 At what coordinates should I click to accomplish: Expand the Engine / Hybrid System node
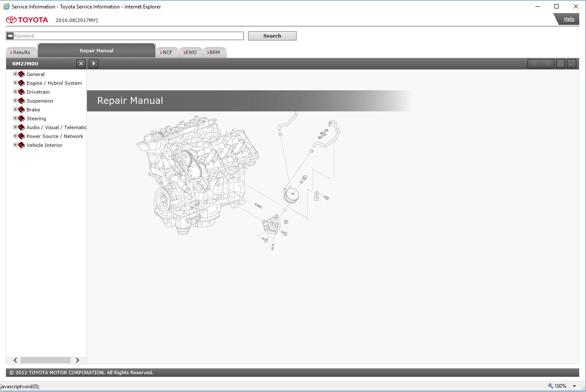[x=15, y=83]
